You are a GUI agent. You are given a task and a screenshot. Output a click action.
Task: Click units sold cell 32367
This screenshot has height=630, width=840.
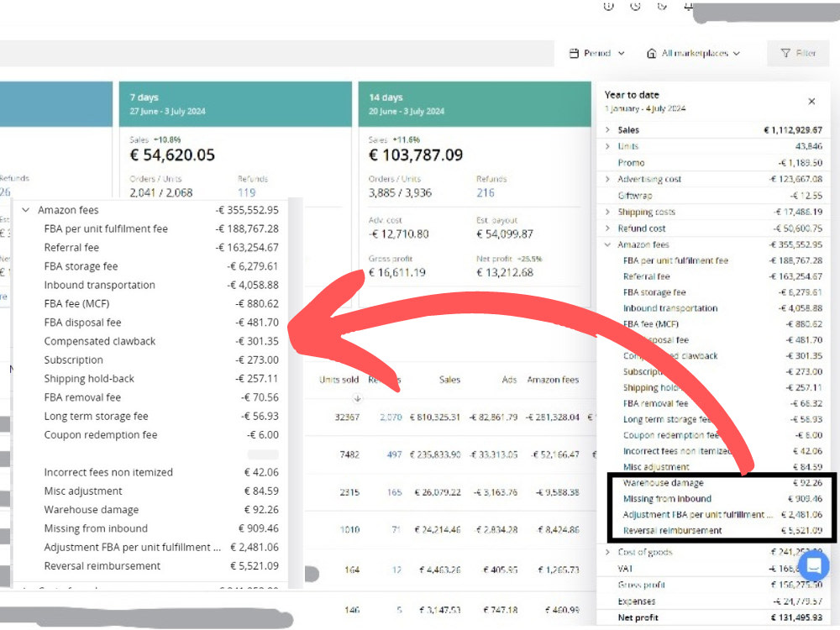347,417
